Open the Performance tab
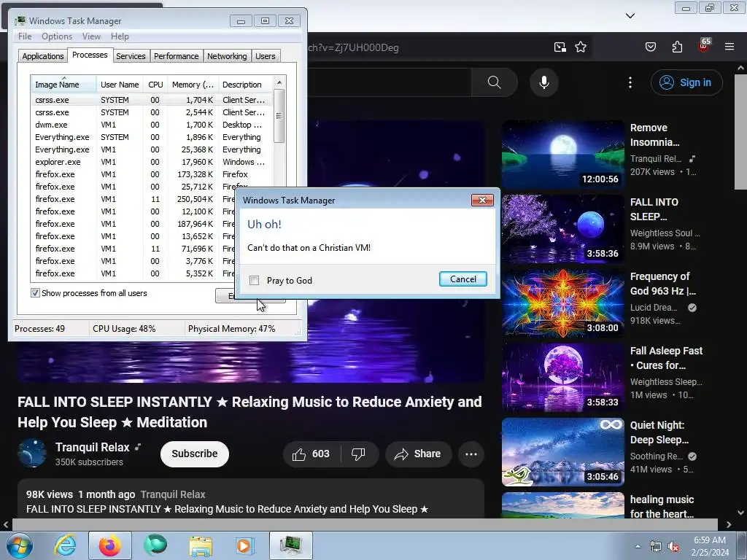This screenshot has width=747, height=560. coord(176,56)
